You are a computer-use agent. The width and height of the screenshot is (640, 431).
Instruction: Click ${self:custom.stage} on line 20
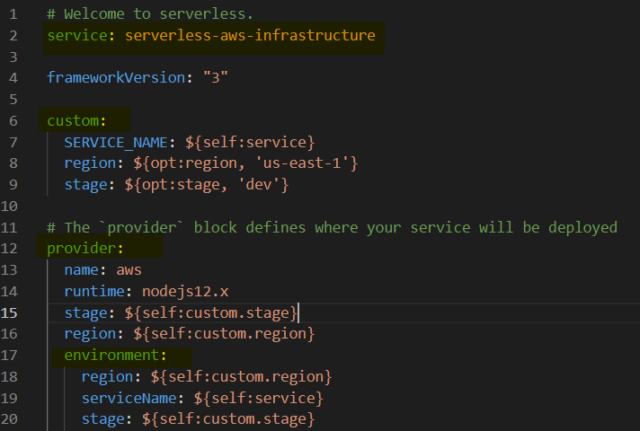click(x=228, y=419)
